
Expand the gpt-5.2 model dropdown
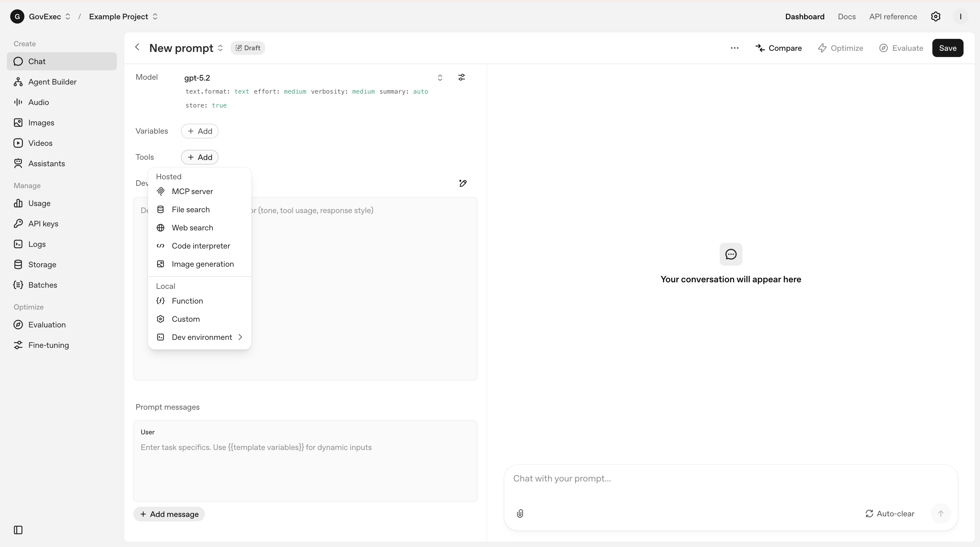440,78
